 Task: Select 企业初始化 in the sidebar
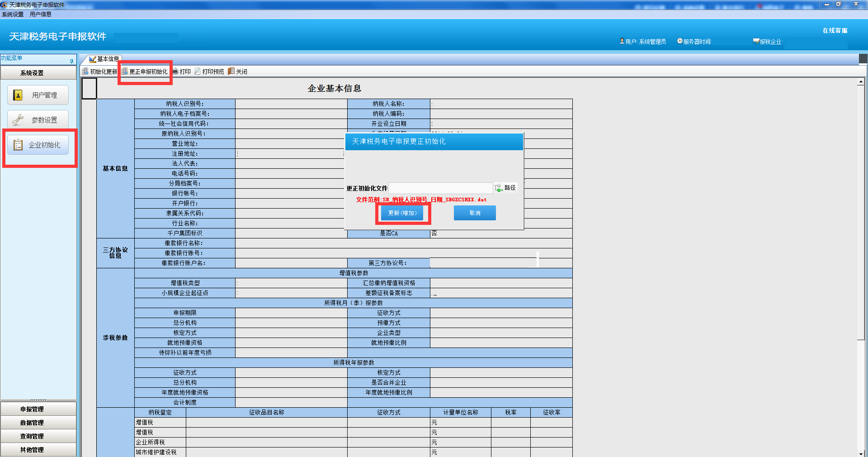point(38,145)
